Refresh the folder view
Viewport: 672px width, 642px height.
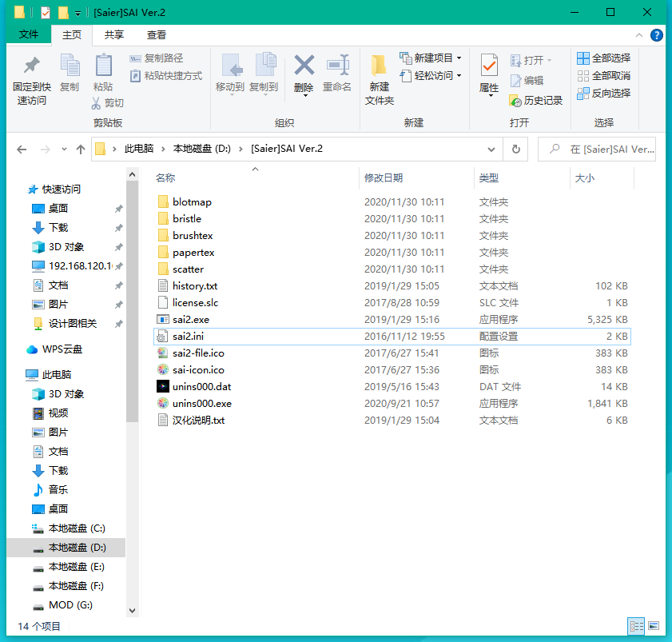pos(516,150)
